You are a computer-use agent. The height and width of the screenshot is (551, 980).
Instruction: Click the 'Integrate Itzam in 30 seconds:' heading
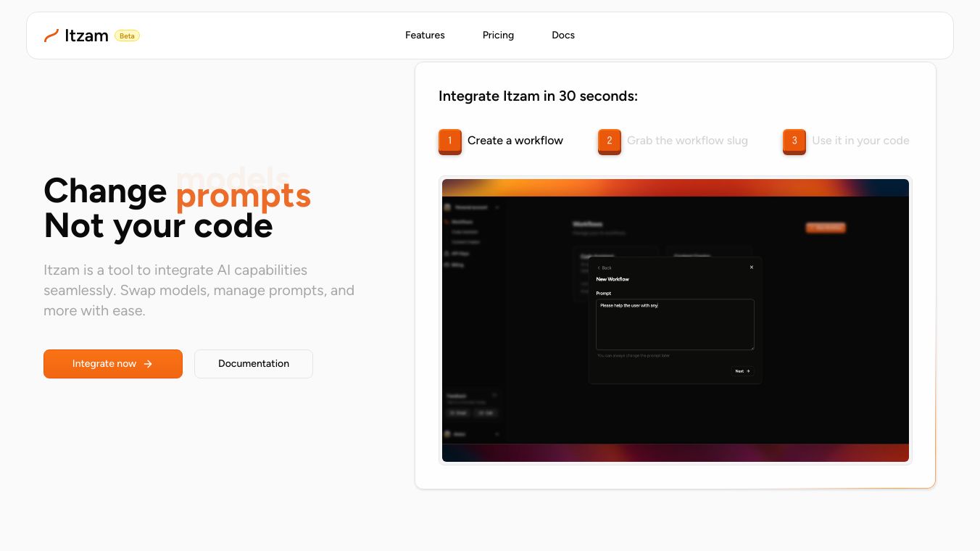538,96
